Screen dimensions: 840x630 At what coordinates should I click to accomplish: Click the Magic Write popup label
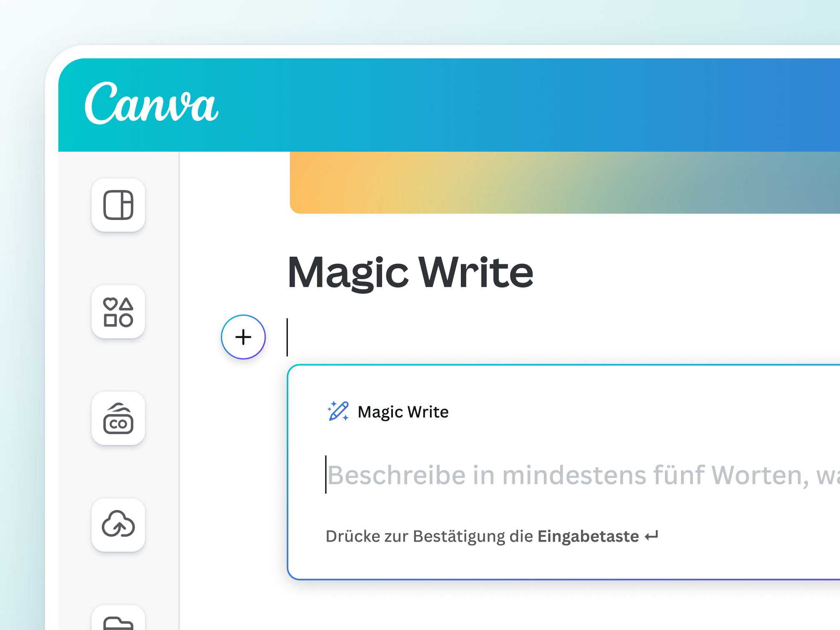[403, 412]
